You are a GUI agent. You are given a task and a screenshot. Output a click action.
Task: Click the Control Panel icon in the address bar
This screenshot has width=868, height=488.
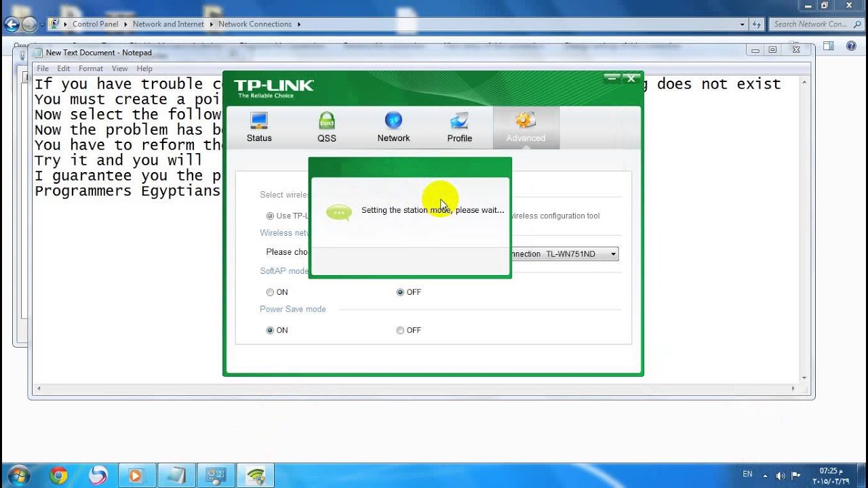point(54,24)
